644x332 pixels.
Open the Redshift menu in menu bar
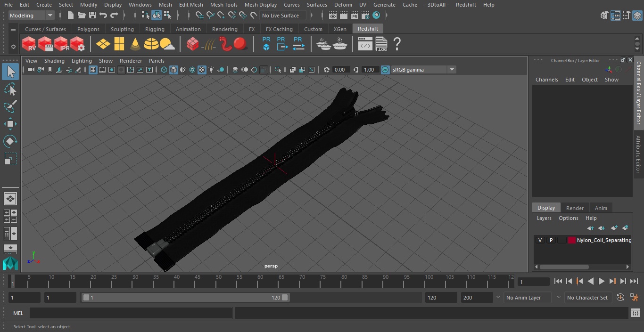point(466,5)
